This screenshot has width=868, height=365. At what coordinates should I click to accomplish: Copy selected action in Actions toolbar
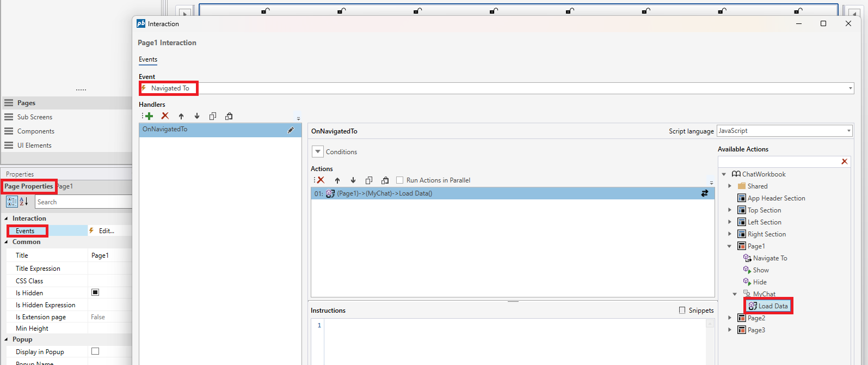[x=369, y=180]
